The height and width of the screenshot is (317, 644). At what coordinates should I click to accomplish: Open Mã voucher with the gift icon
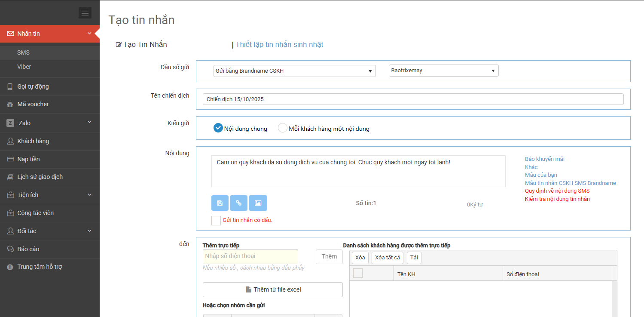click(x=33, y=104)
